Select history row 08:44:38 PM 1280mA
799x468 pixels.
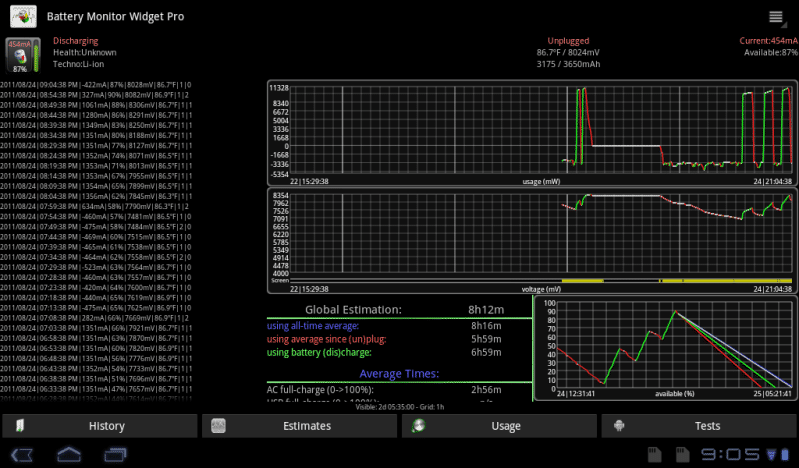96,115
